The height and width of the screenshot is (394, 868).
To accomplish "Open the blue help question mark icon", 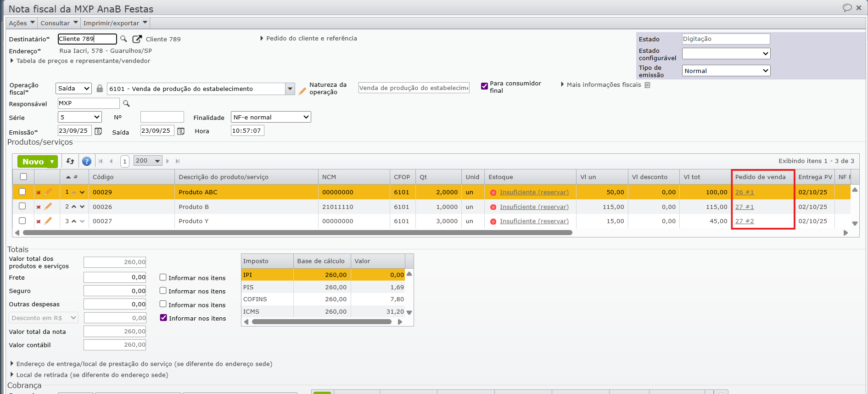I will point(86,161).
